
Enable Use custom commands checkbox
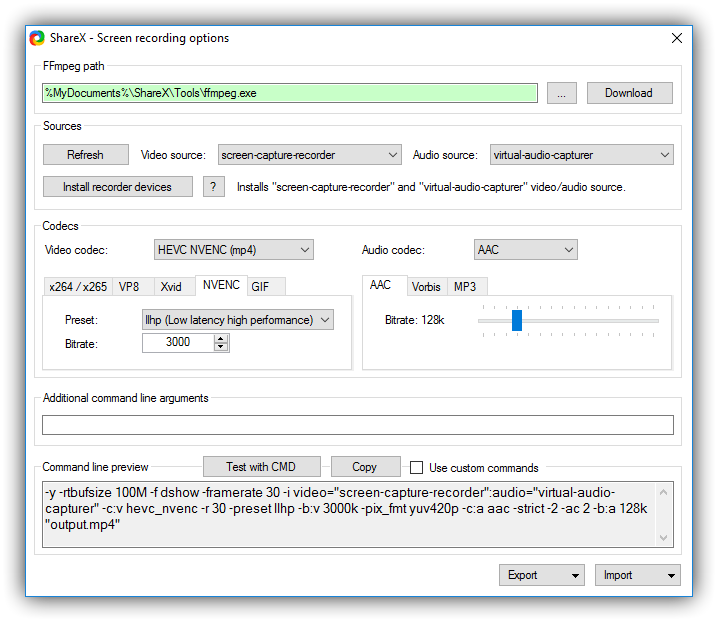pos(416,468)
